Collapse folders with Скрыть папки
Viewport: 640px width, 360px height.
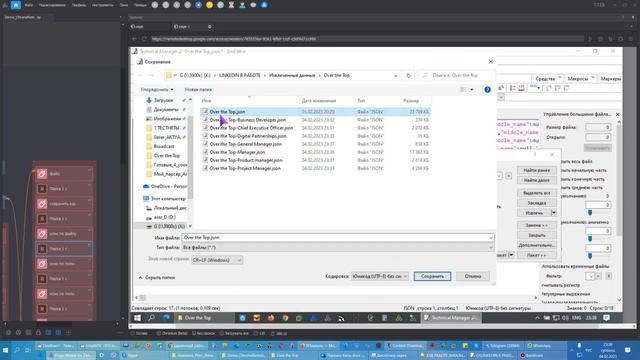point(157,278)
